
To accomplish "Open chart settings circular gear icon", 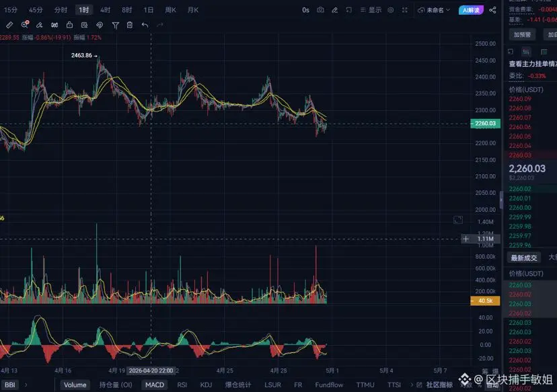I will click(391, 10).
